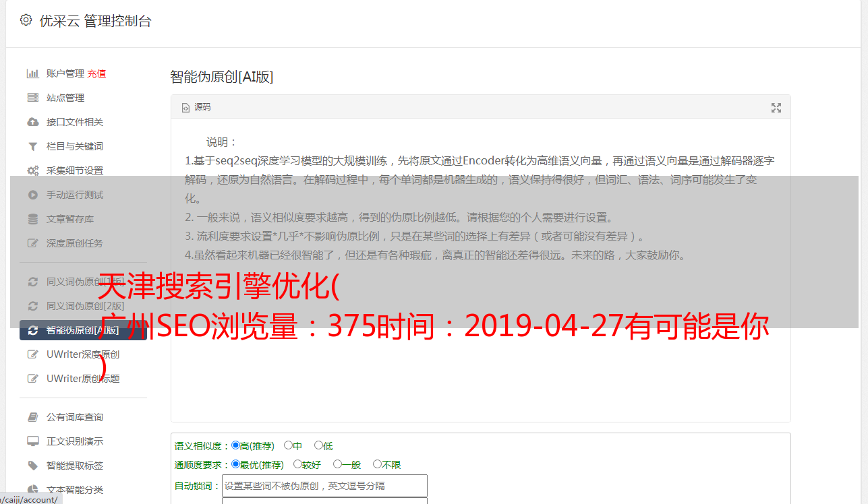868x504 pixels.
Task: Click the 优采云 管理控制台 title
Action: [95, 21]
